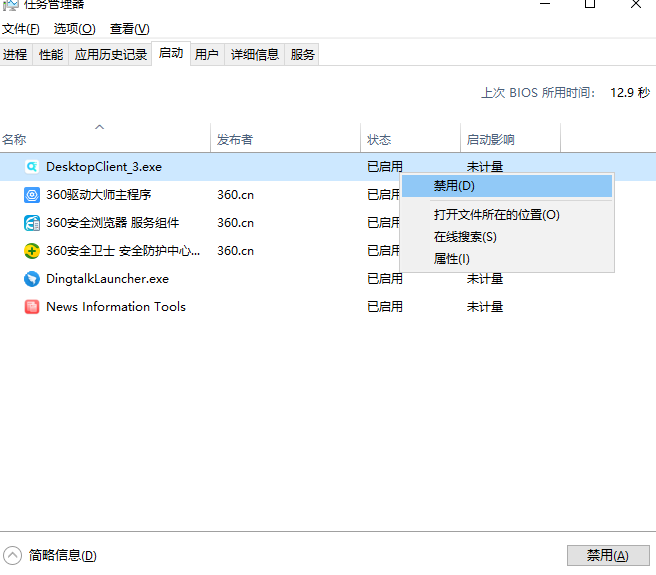This screenshot has width=656, height=575.
Task: Select the DingtalkLauncher.exe row name
Action: click(x=108, y=279)
